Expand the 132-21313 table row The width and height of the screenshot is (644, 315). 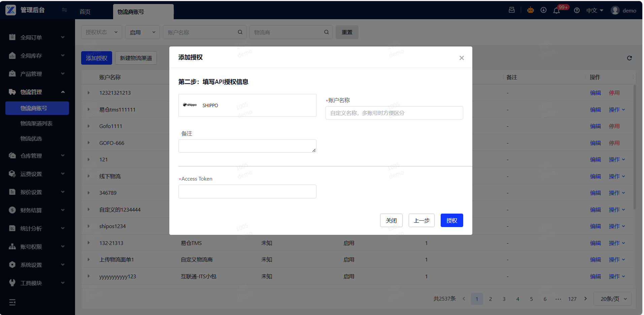coord(89,243)
